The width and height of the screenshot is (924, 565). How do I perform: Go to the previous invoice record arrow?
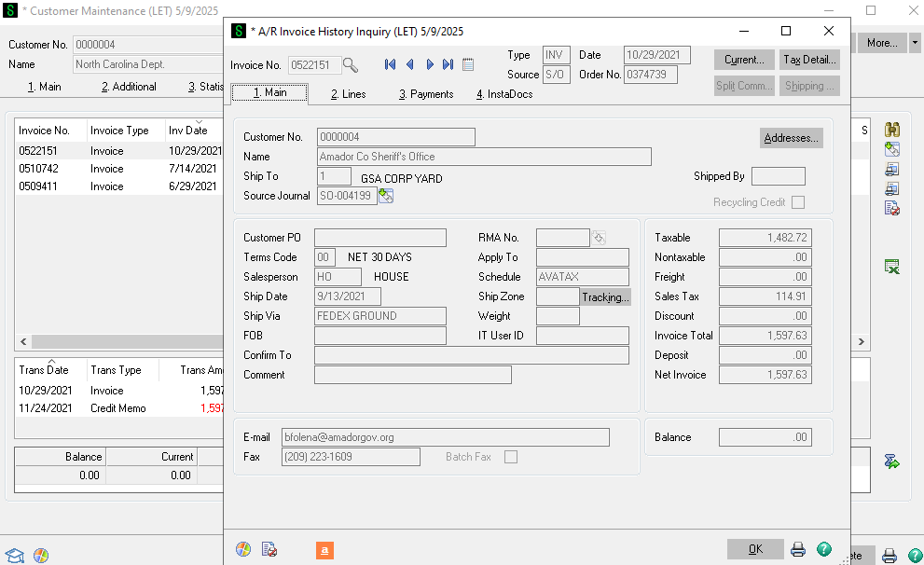click(409, 65)
